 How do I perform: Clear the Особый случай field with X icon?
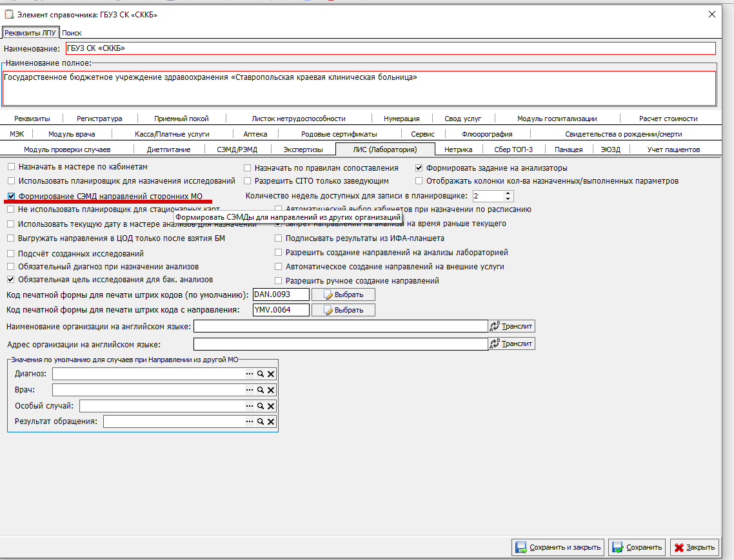(x=270, y=406)
